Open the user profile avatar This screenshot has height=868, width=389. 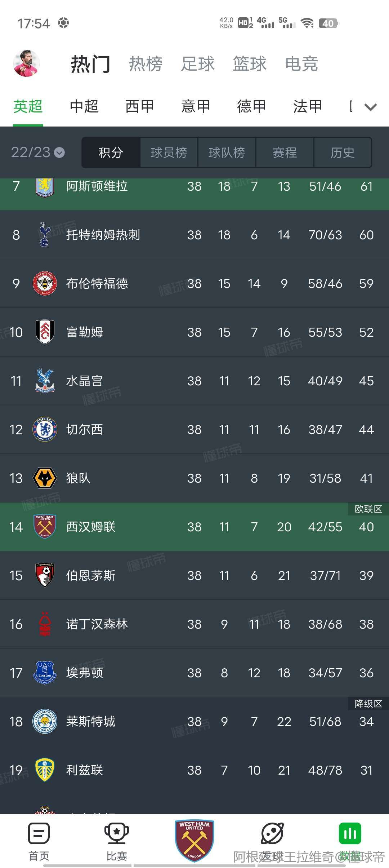click(x=26, y=63)
